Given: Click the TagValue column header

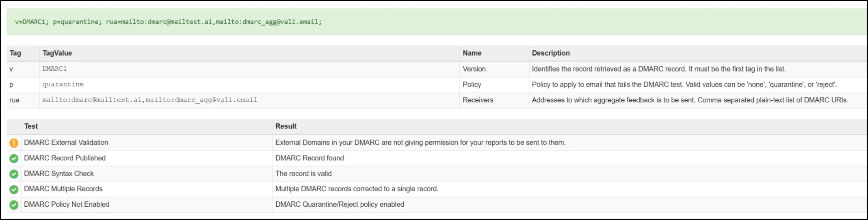Looking at the screenshot, I should point(57,53).
